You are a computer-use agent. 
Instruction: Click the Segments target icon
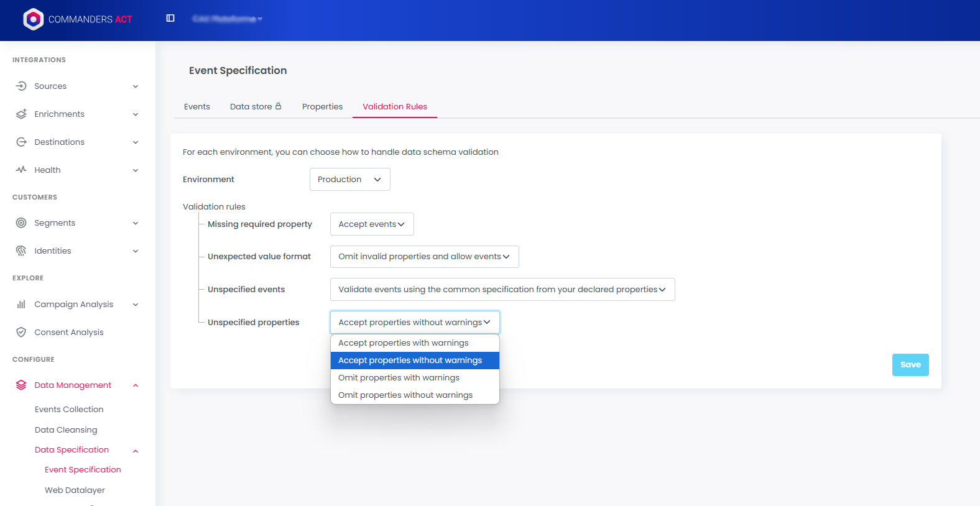tap(21, 223)
